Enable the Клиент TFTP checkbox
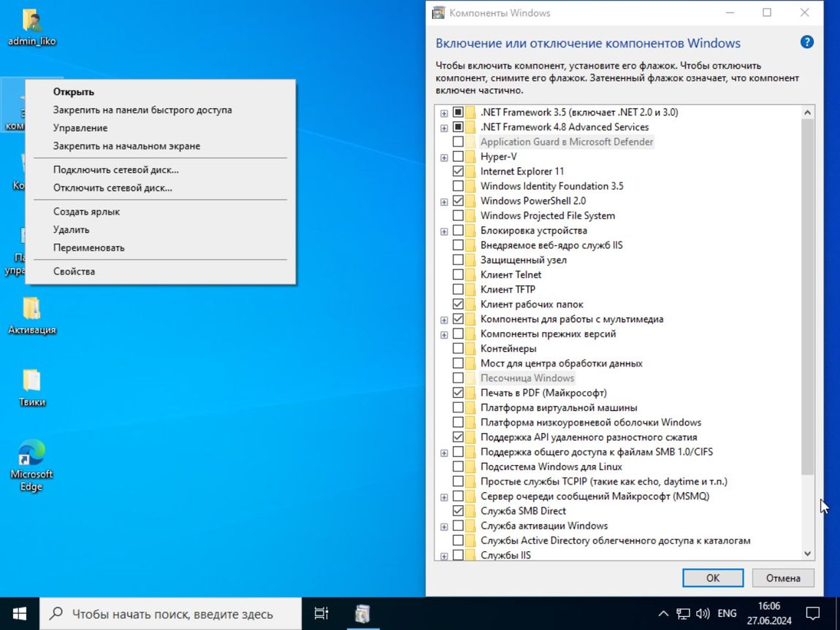The height and width of the screenshot is (630, 840). 458,290
